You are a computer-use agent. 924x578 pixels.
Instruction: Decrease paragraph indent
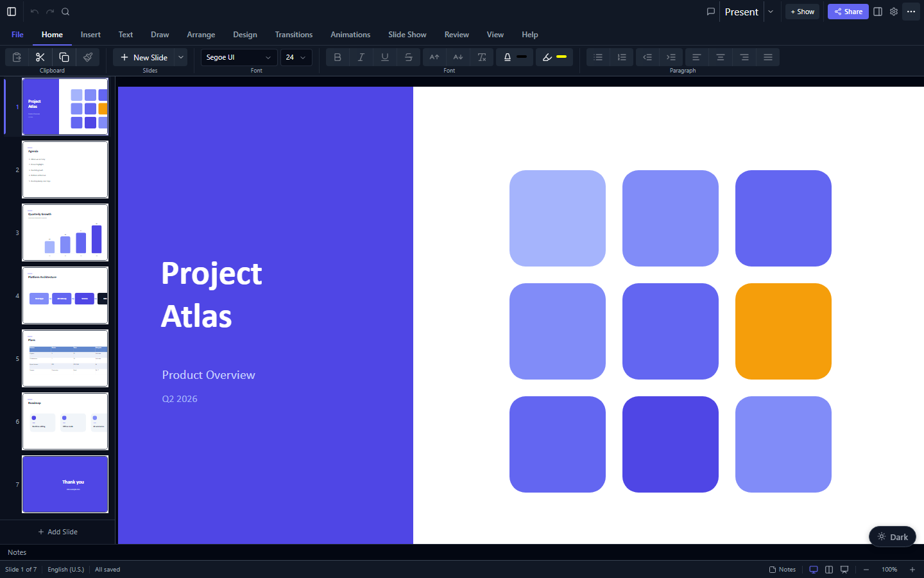[x=647, y=57]
